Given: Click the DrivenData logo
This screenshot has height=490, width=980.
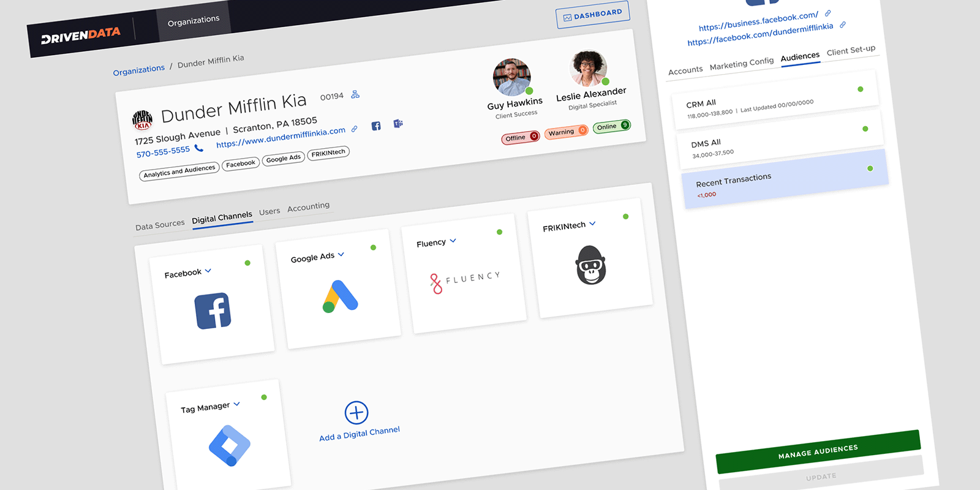Looking at the screenshot, I should 81,36.
